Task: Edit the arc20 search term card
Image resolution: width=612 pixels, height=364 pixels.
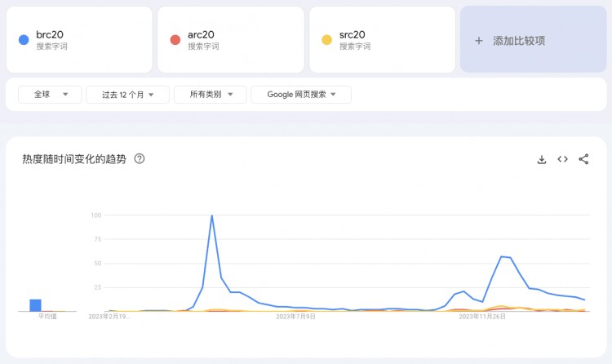Action: pos(231,39)
